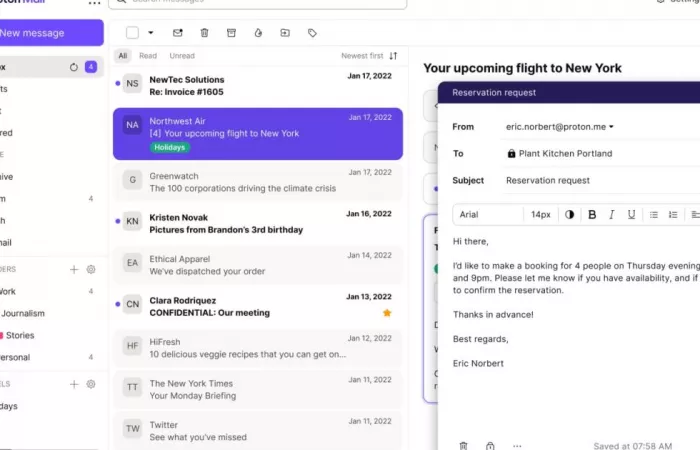Screen dimensions: 700x450
Task: Click the inbox refresh icon
Action: tap(73, 67)
